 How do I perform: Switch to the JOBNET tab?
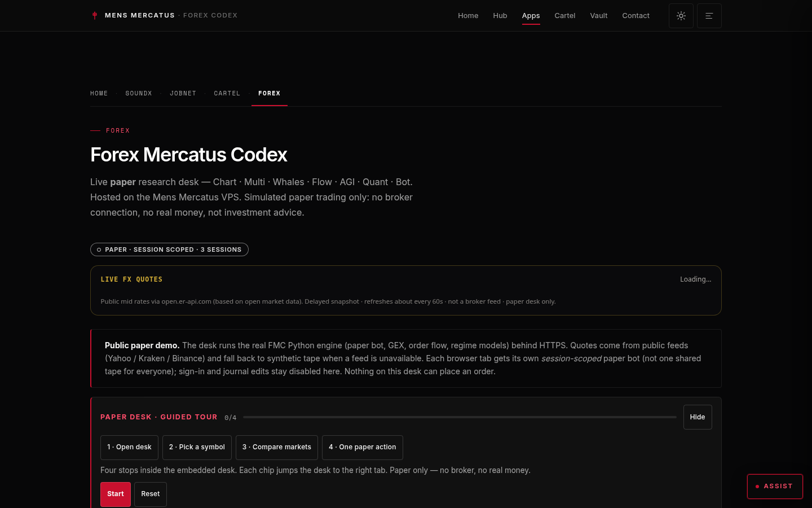[x=183, y=93]
